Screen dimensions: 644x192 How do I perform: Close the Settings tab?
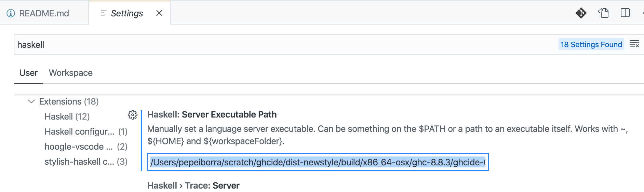coord(159,13)
